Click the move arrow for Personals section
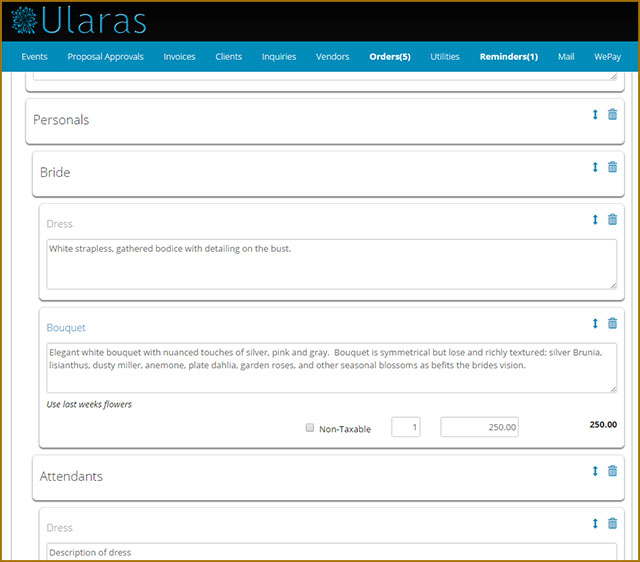 point(595,115)
